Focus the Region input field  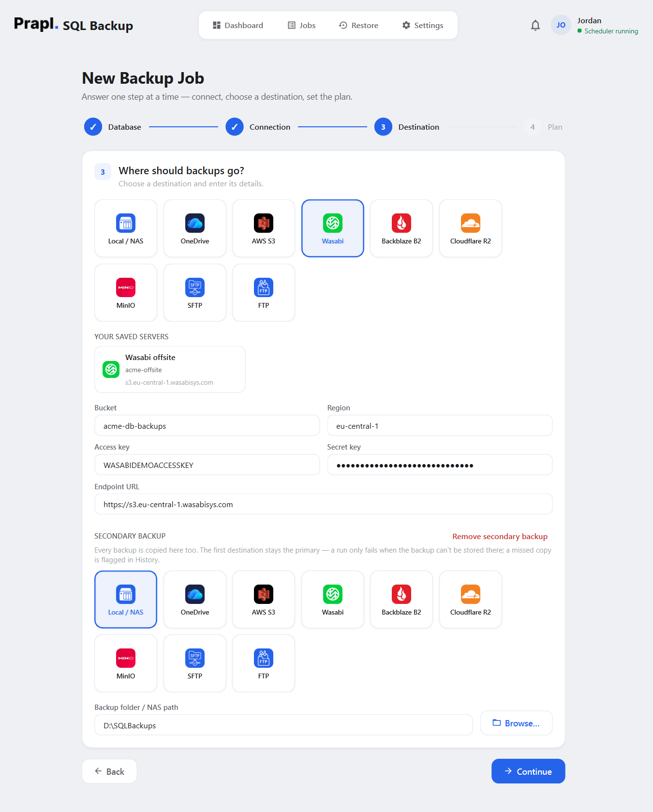pos(440,426)
